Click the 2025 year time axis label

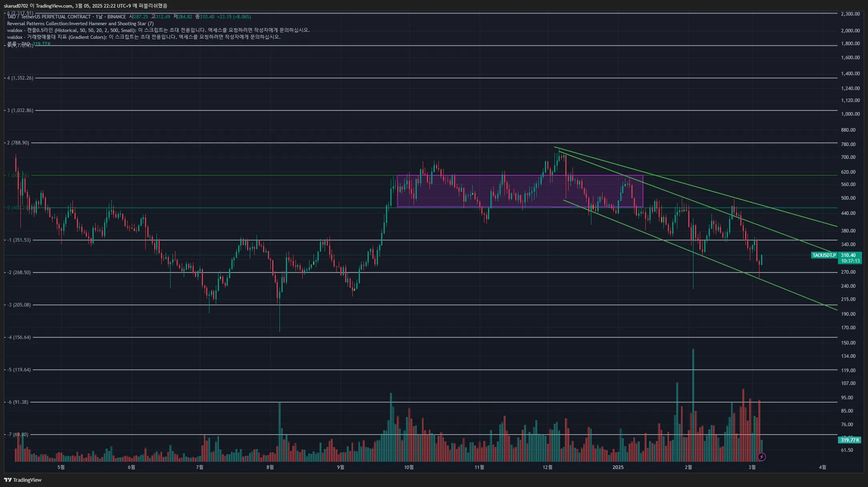point(618,467)
